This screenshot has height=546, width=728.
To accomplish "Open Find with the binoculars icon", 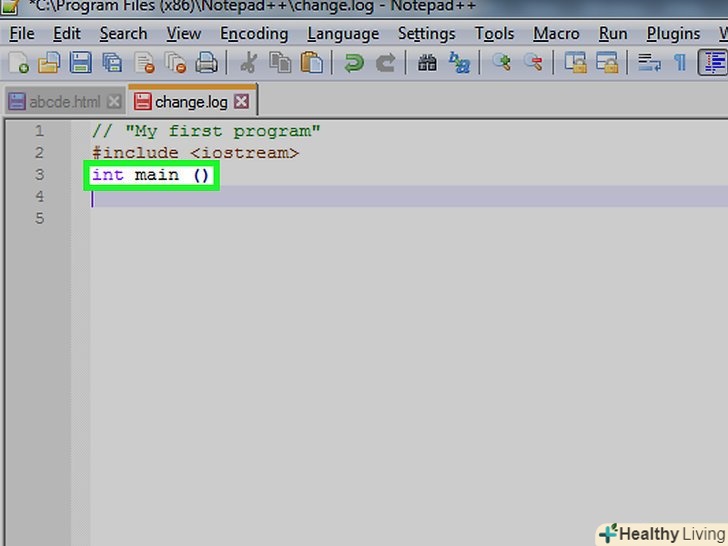I will point(427,63).
